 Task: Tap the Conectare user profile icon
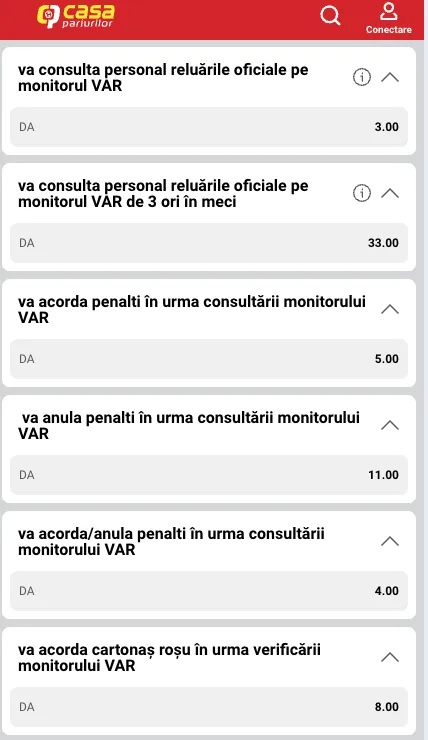388,11
